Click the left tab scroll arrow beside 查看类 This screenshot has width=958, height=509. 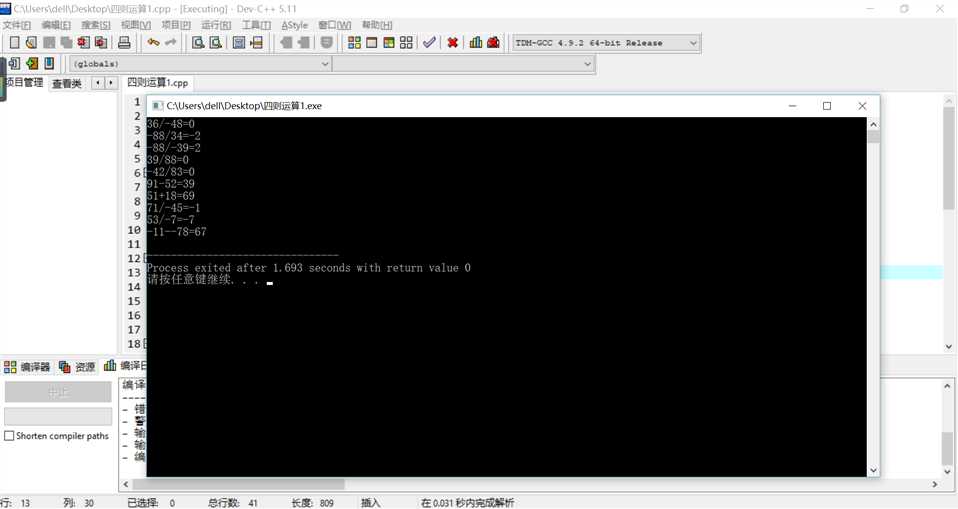(x=98, y=82)
